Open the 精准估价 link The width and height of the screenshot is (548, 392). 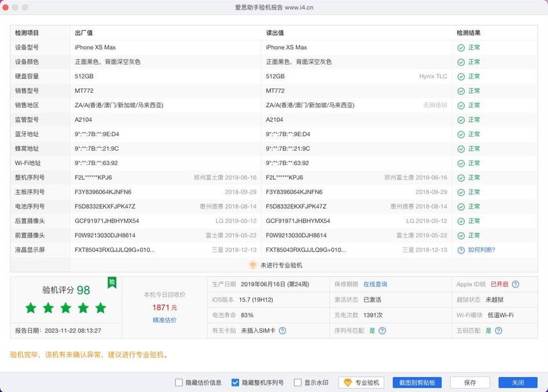164,320
